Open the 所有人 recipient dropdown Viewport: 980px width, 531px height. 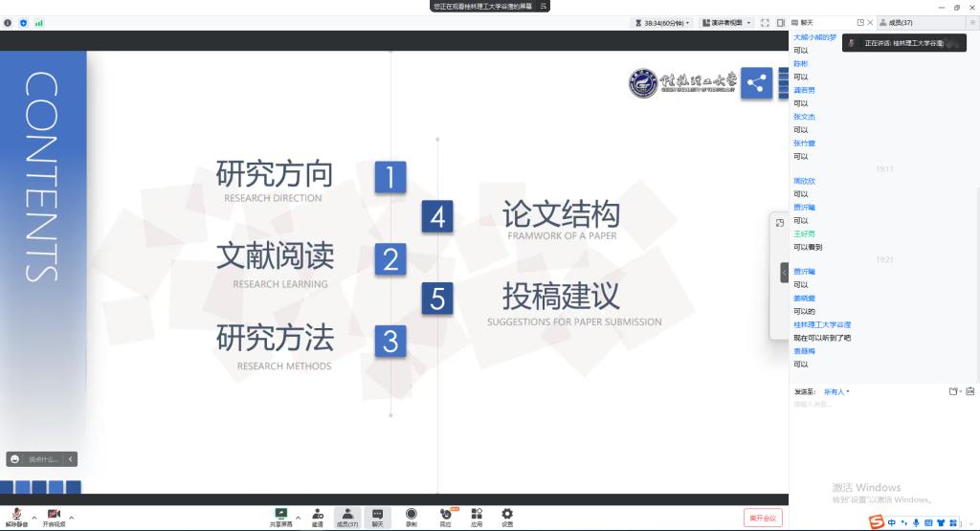(836, 391)
